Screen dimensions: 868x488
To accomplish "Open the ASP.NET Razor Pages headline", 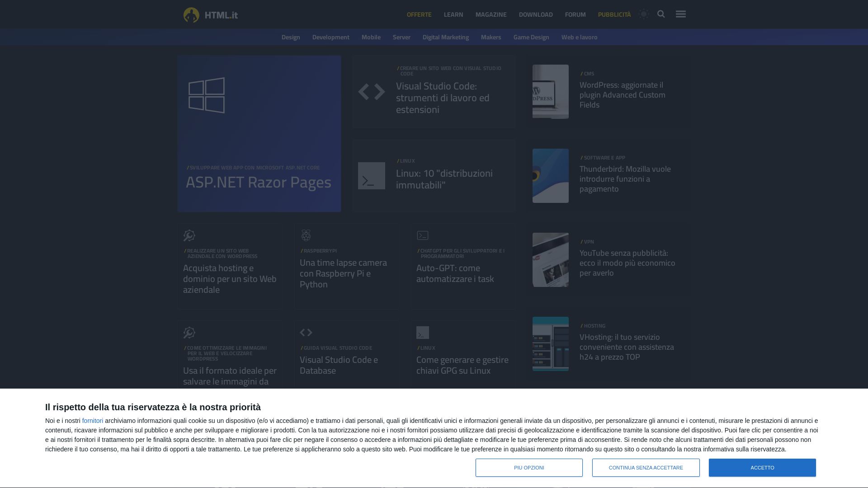I will point(259,182).
